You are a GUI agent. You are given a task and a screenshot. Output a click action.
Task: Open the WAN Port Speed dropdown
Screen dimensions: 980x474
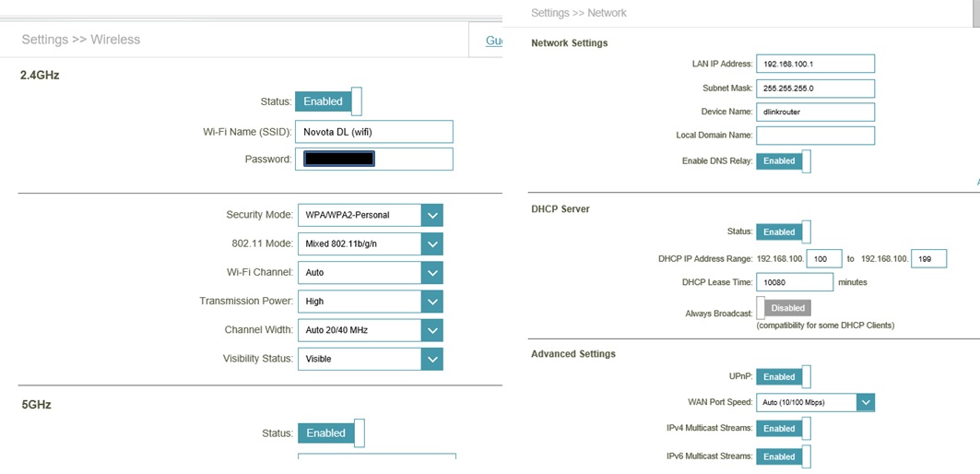pos(815,402)
